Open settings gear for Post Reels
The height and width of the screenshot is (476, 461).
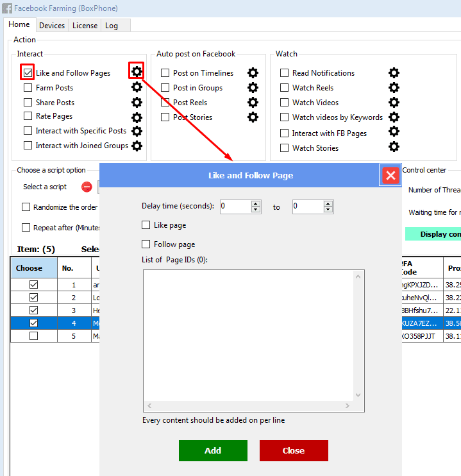click(253, 102)
